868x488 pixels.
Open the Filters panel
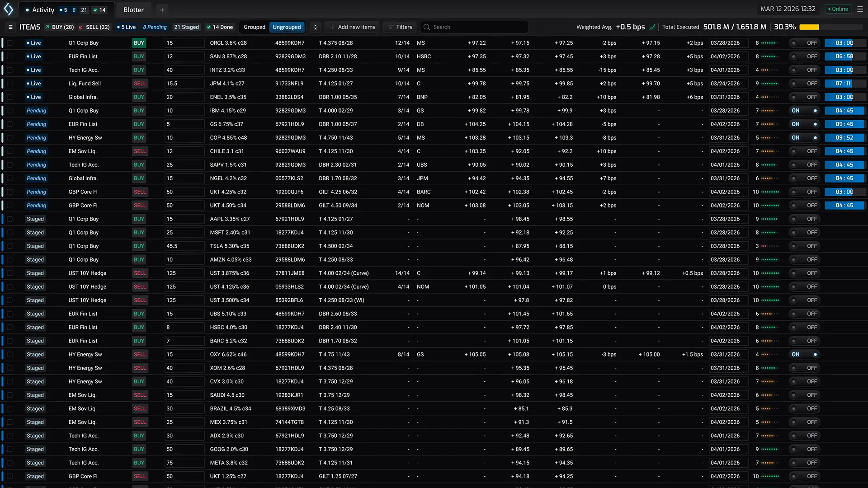400,27
